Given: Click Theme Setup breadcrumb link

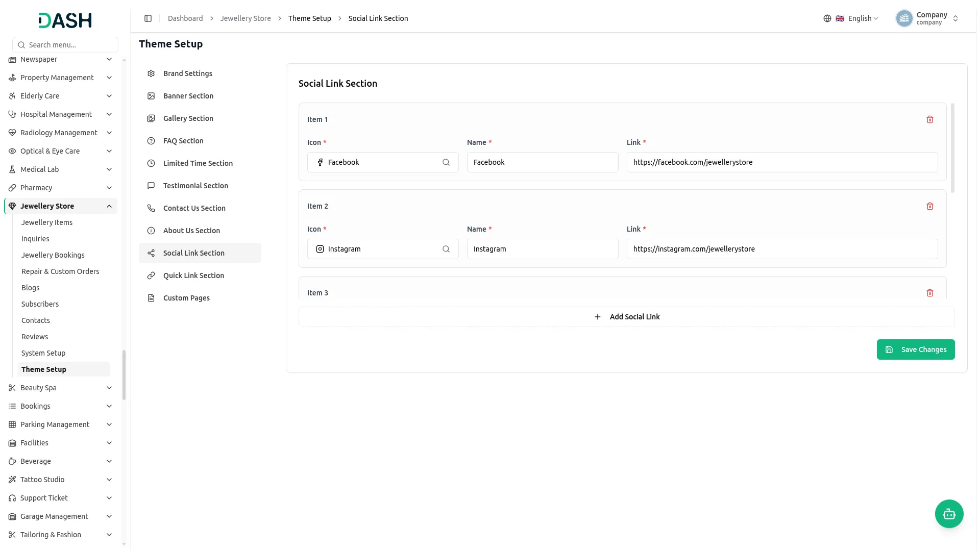Looking at the screenshot, I should pyautogui.click(x=309, y=18).
